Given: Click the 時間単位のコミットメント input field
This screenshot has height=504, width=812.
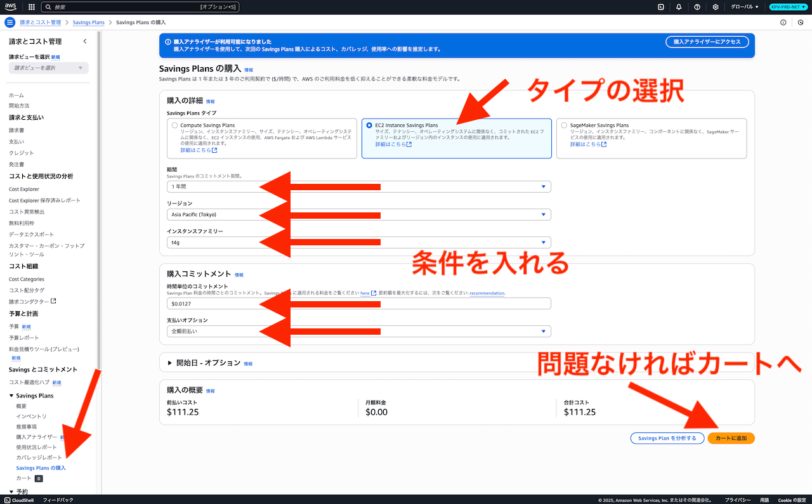Looking at the screenshot, I should pyautogui.click(x=359, y=304).
